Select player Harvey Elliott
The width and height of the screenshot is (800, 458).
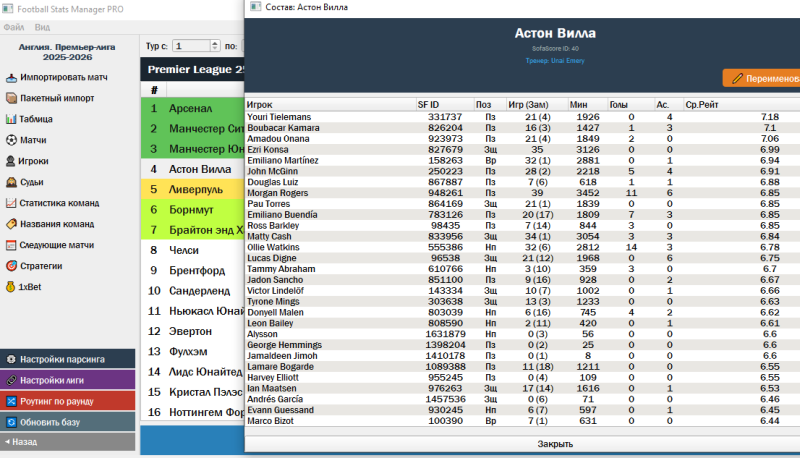tap(522, 377)
